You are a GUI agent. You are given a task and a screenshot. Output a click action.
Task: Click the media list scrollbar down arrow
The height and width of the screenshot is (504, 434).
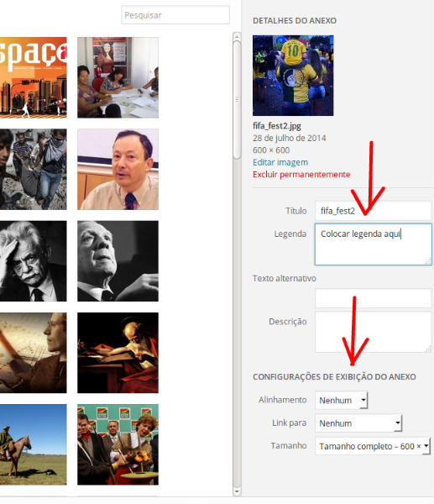[x=237, y=491]
